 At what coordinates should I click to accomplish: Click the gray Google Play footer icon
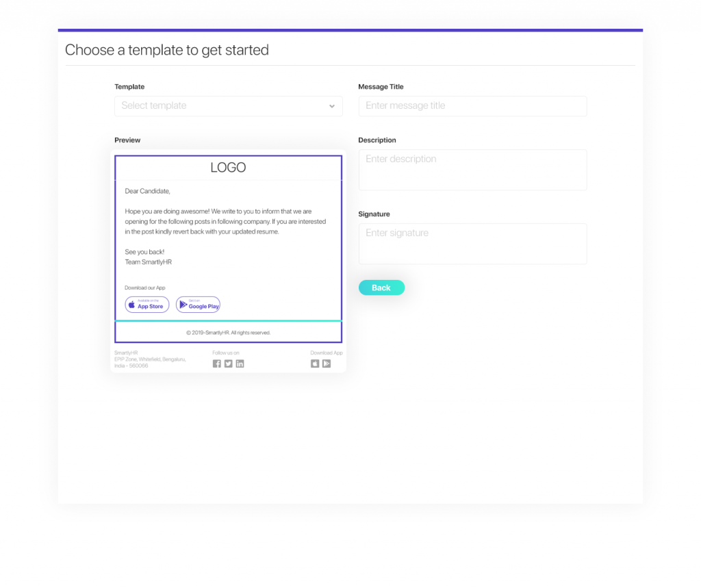327,363
